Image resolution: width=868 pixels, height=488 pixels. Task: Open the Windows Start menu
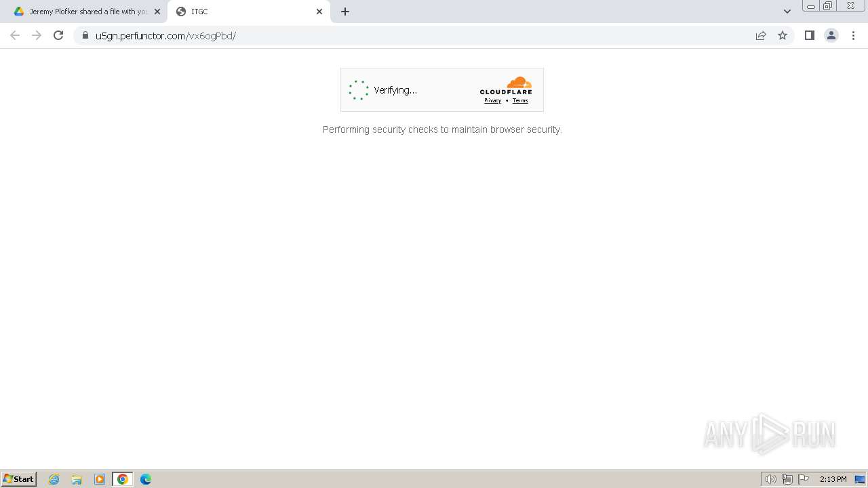(19, 479)
